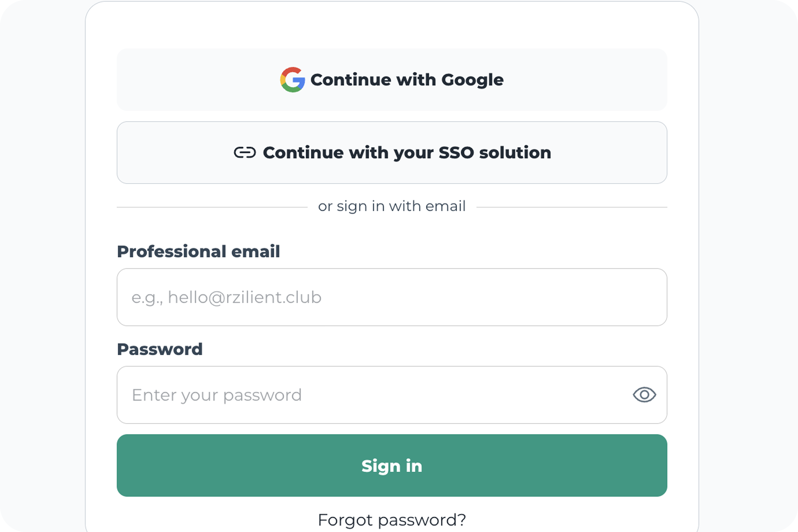The height and width of the screenshot is (532, 798).
Task: Click the divider line left of 'or sign in'
Action: tap(212, 207)
